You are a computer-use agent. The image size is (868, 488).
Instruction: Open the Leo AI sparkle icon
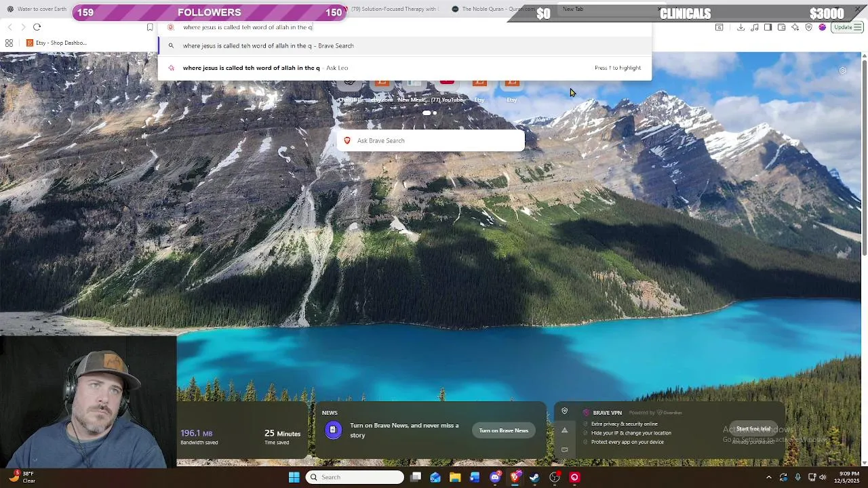795,27
